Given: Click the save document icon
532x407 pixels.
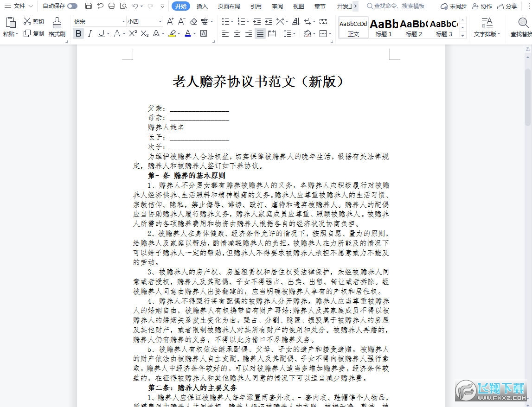Looking at the screenshot, I should pos(89,6).
